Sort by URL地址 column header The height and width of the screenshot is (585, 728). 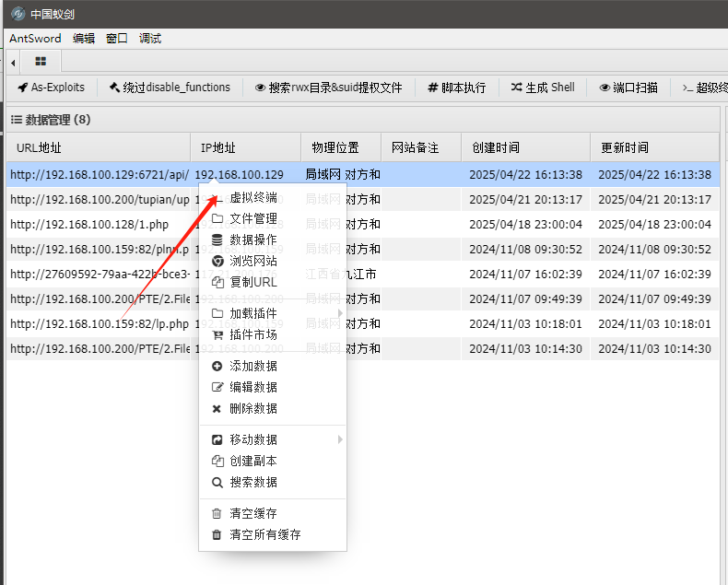98,147
